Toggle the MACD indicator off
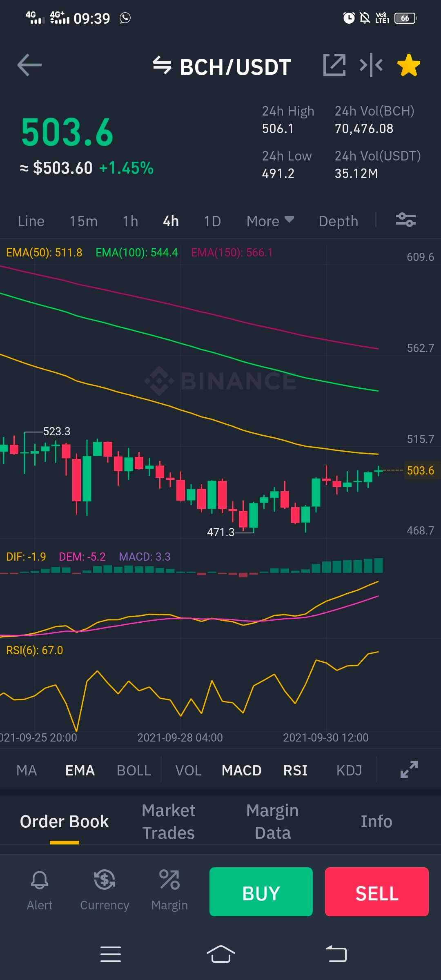441x980 pixels. pyautogui.click(x=242, y=771)
